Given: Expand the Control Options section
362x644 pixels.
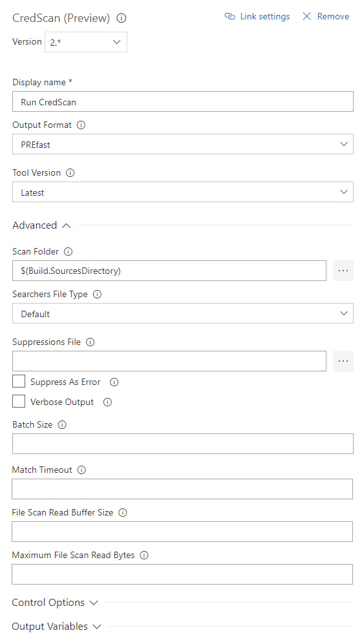Looking at the screenshot, I should 55,603.
